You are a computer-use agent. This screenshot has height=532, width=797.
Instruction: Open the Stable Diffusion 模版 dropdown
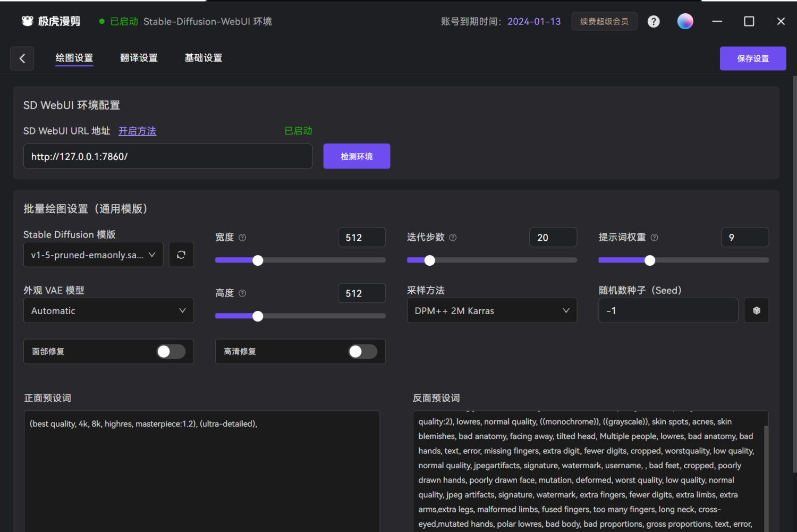[94, 255]
